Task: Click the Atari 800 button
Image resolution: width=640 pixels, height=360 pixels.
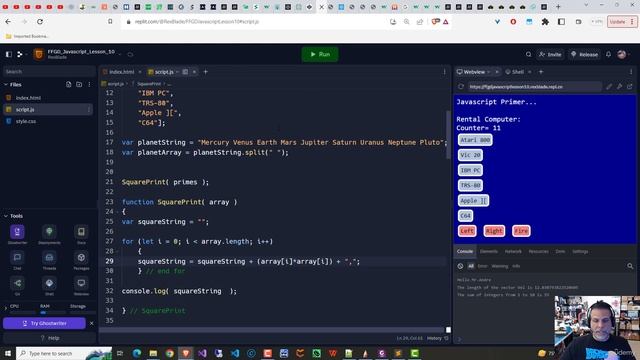Action: coord(475,140)
